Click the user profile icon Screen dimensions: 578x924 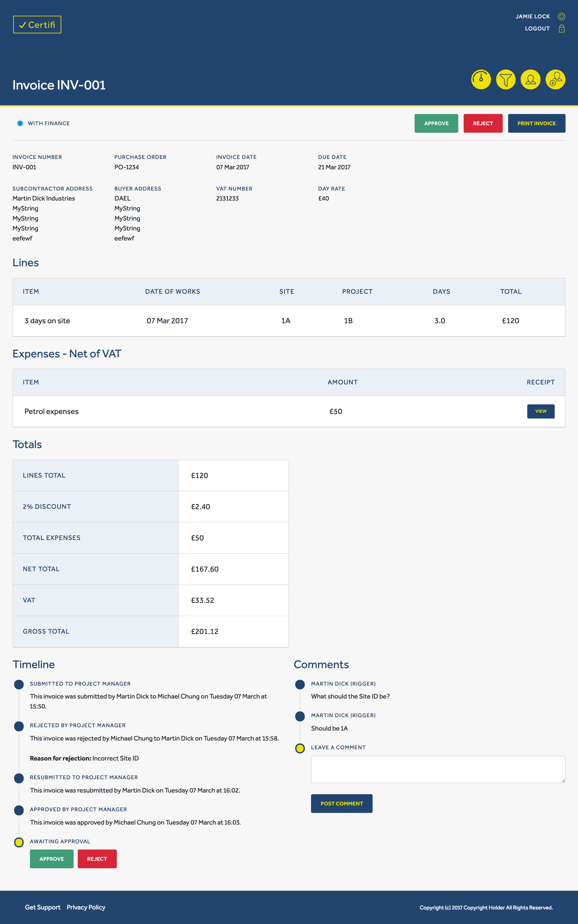point(531,79)
